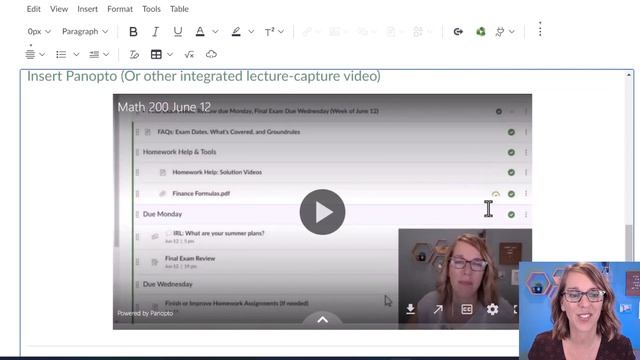The image size is (640, 360).
Task: Expand the highlight color options arrow
Action: click(x=251, y=31)
